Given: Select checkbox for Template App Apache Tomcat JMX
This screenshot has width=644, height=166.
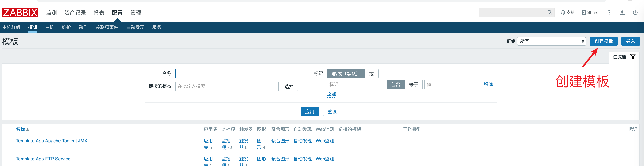Looking at the screenshot, I should coord(7,140).
